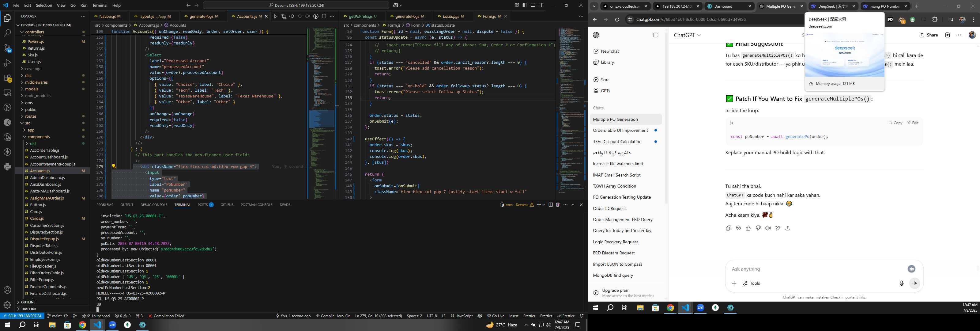
Task: Open Chrome extensions puzzle icon
Action: coord(935,19)
